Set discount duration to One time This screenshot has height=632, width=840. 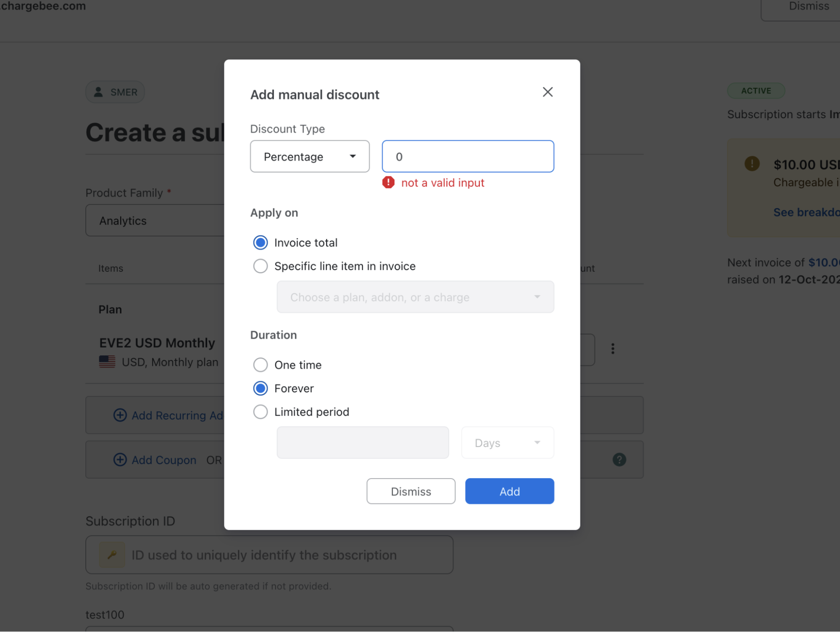260,365
